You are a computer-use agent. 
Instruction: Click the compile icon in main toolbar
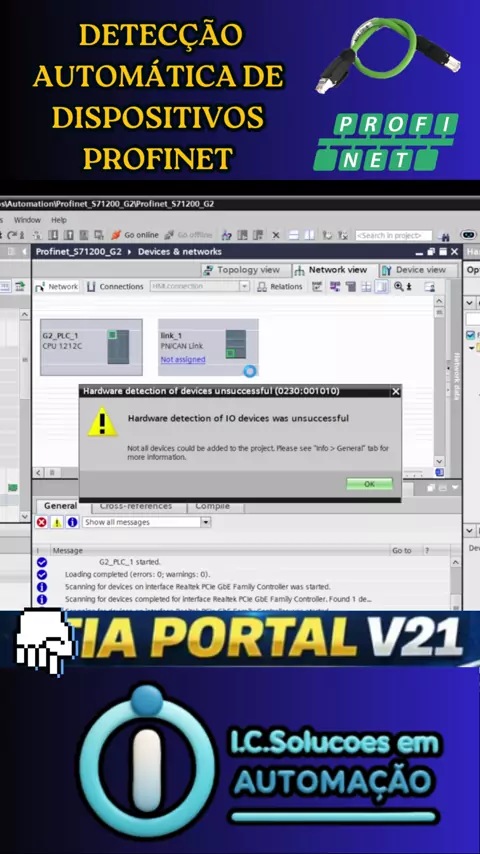tap(37, 235)
